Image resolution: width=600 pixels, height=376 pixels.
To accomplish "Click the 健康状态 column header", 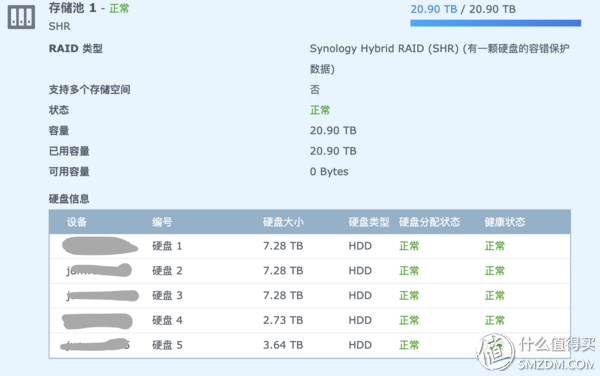I will coord(505,222).
